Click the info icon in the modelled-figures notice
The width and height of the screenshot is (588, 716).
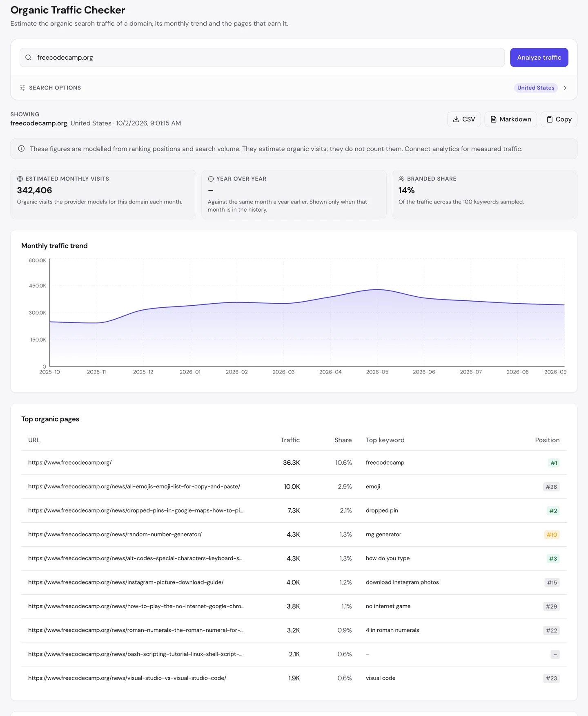pos(21,149)
